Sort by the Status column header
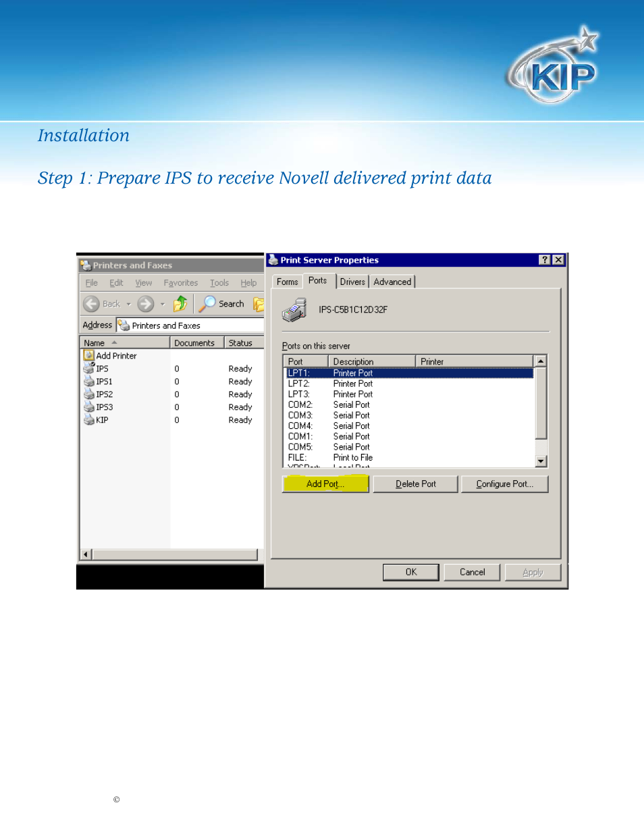 244,343
